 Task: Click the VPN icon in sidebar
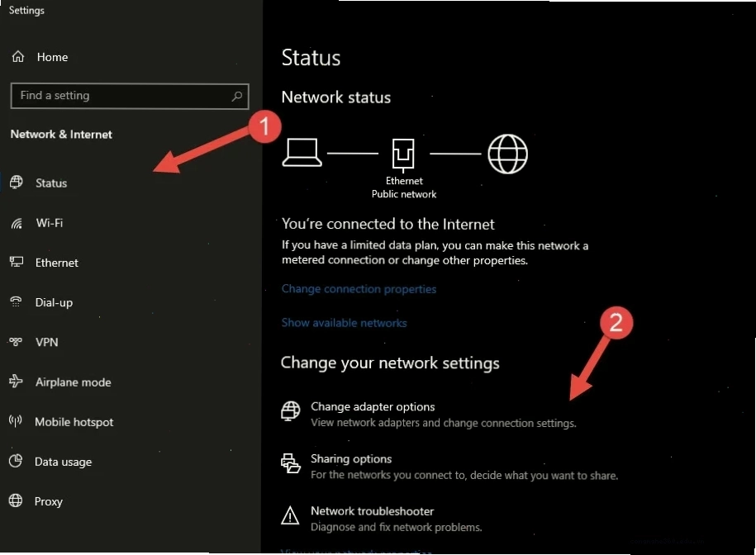pos(16,342)
